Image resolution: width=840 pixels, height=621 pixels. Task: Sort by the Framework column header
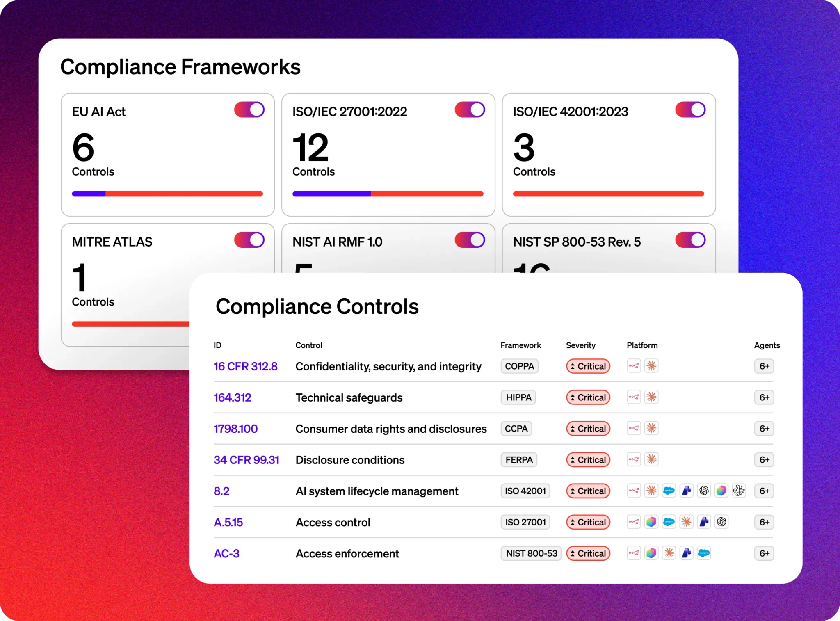[520, 345]
